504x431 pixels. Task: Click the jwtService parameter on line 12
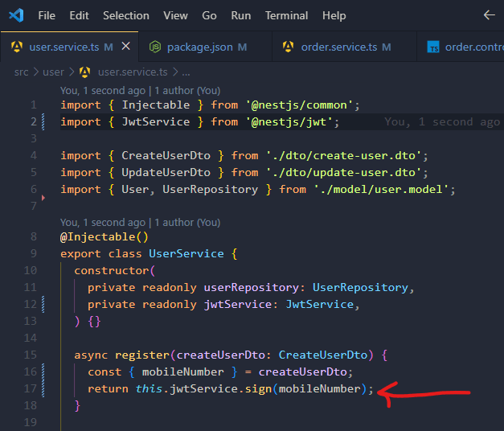(x=238, y=304)
